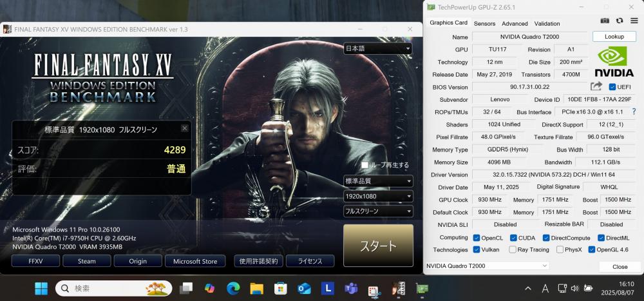Close the benchmark score panel with X
Image resolution: width=644 pixels, height=301 pixels.
click(185, 128)
